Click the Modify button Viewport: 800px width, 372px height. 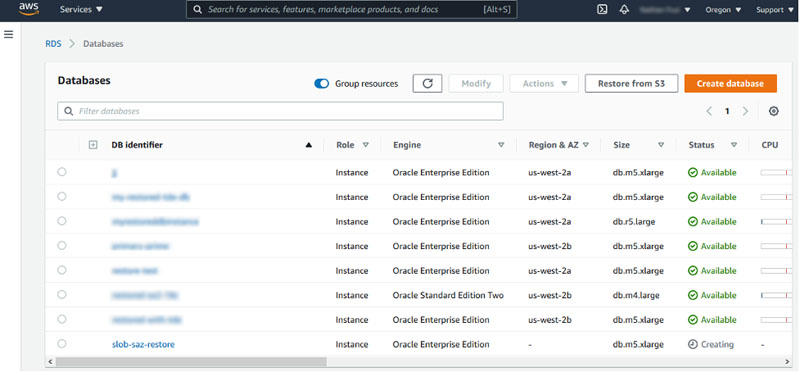coord(476,84)
